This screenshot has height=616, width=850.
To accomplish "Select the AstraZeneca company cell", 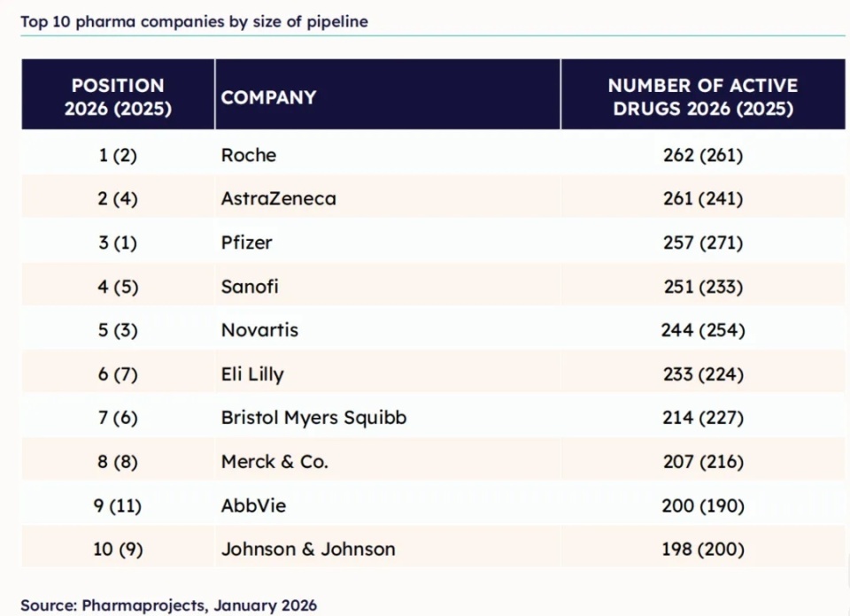I will 279,198.
